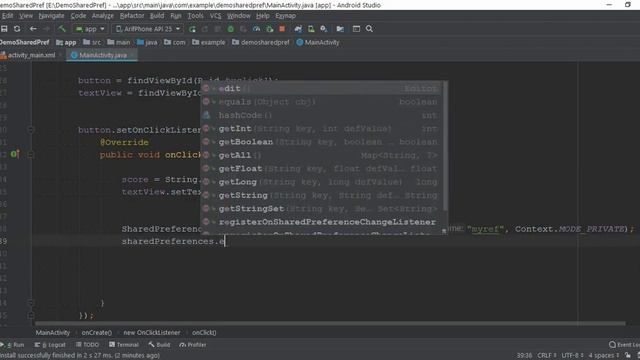
Task: Close the activity_main.xml tab
Action: (60, 55)
